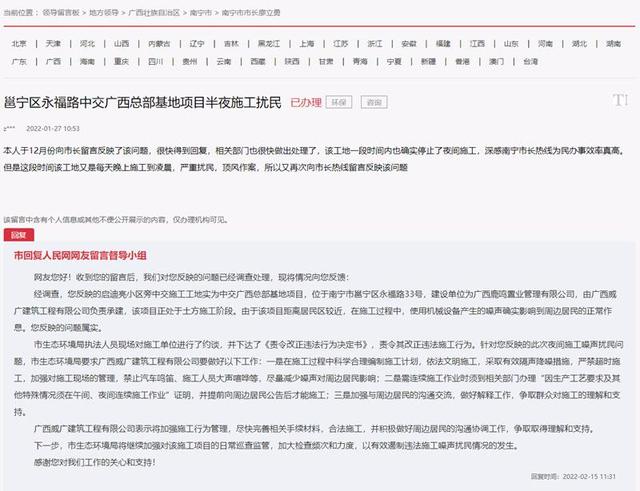Pick 安徽 province link
Screen dimensions: 640x491
409,43
